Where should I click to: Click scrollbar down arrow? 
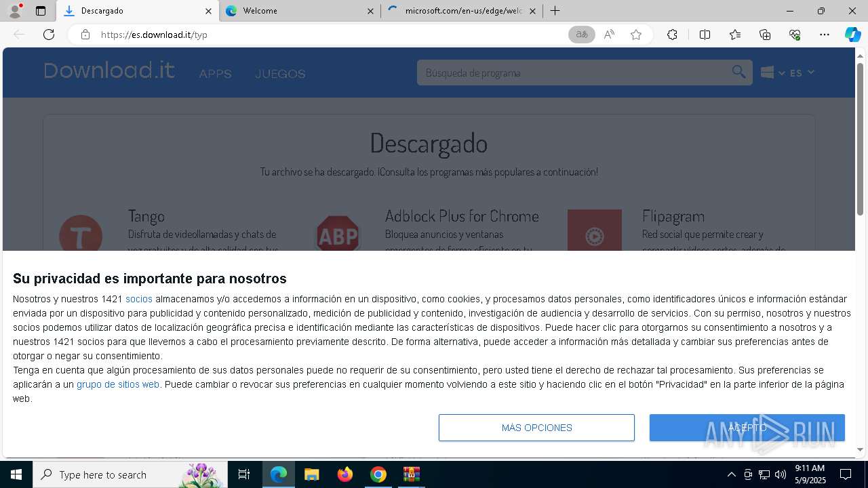(x=860, y=449)
